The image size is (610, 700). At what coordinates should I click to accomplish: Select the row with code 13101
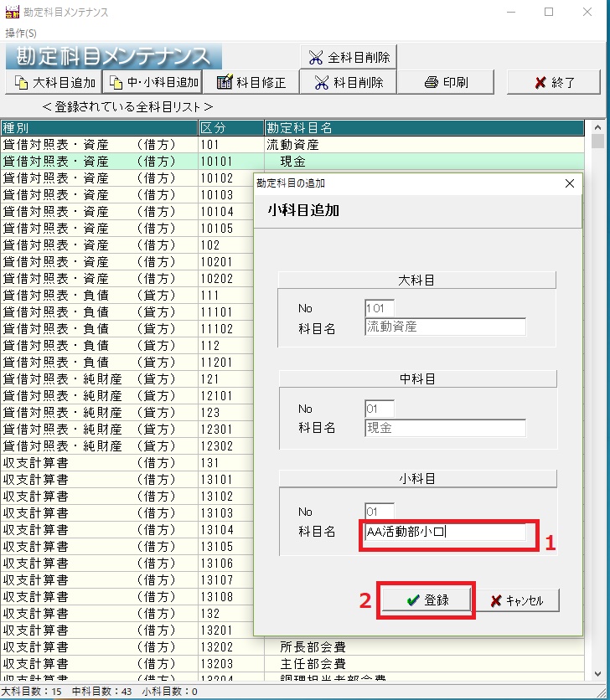click(127, 480)
